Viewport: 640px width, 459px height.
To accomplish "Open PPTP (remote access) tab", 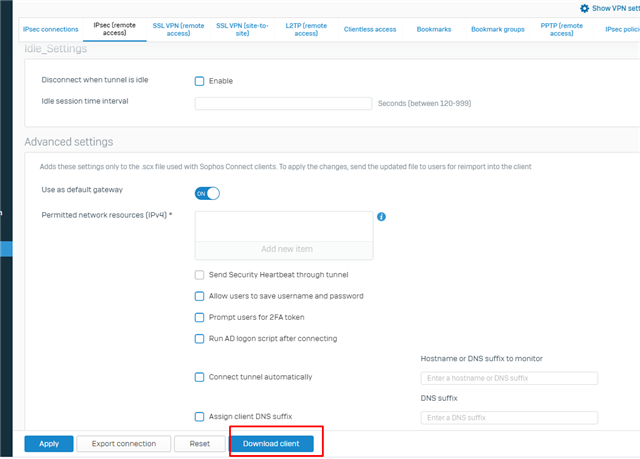I will tap(562, 29).
